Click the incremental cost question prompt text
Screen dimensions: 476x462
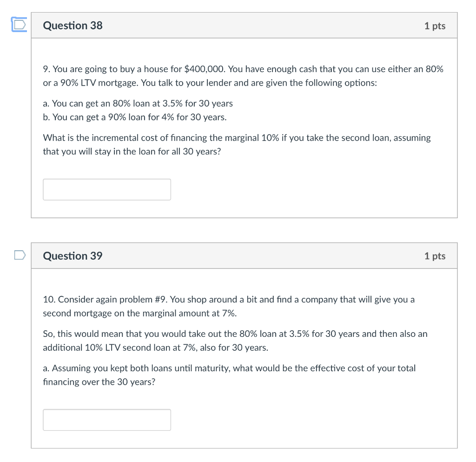pos(237,144)
